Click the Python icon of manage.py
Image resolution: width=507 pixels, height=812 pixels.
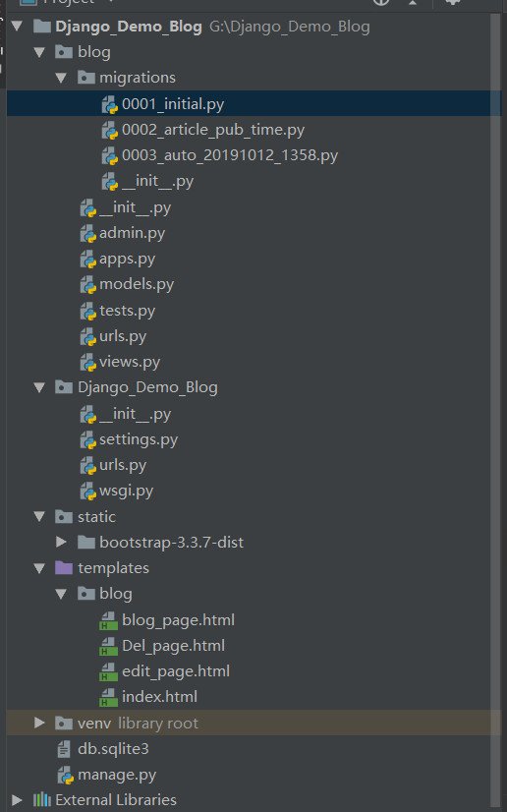66,775
